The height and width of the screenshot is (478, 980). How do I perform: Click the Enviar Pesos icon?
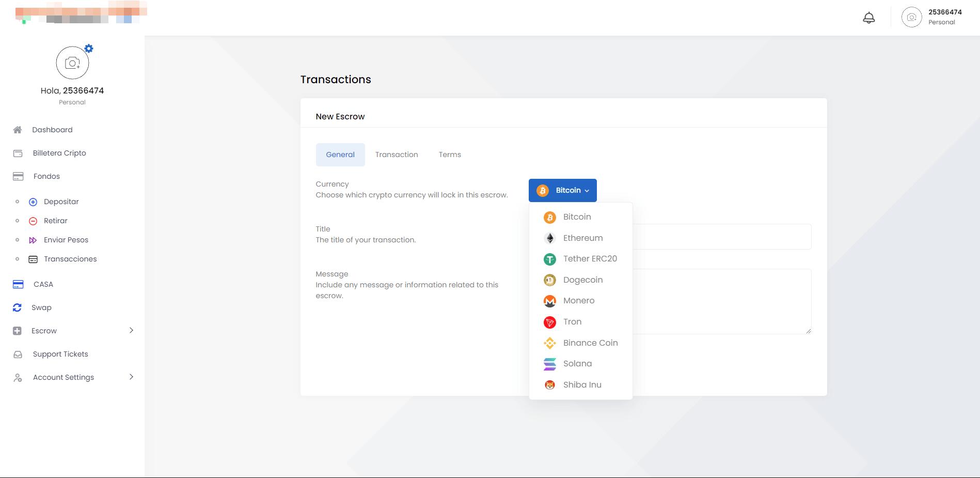click(33, 240)
